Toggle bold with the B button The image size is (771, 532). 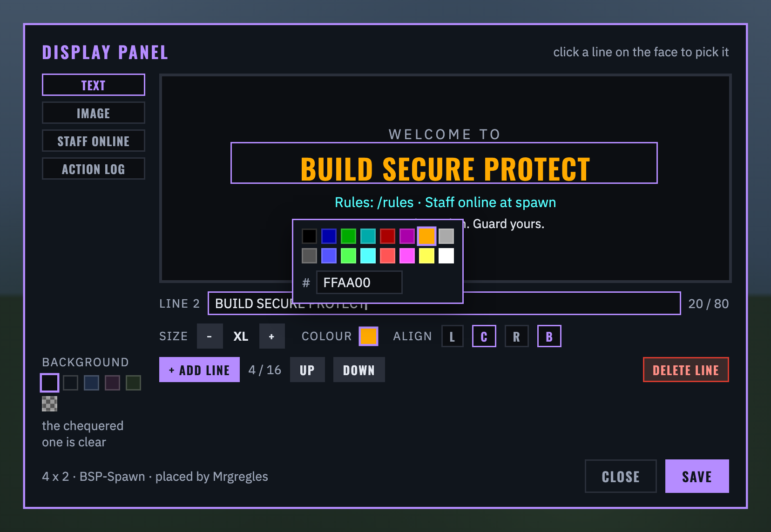click(x=549, y=336)
